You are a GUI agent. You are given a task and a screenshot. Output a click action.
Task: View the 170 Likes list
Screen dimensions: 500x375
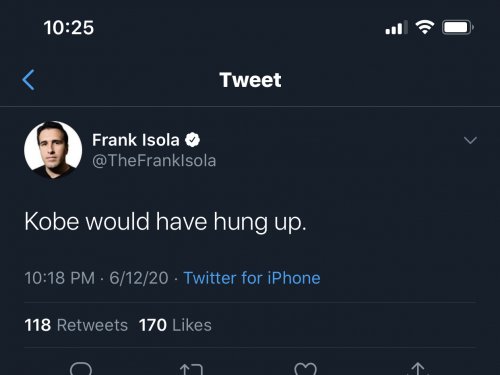click(175, 325)
